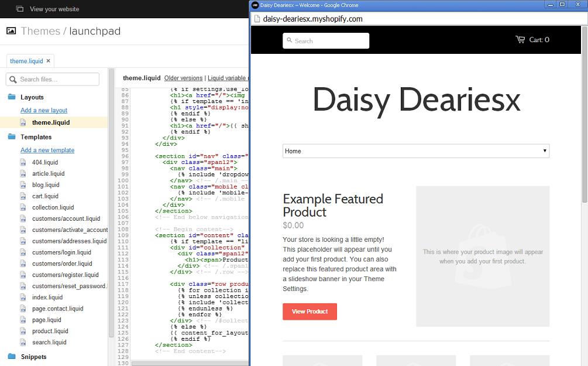Open customers/register.liquid template

coord(66,275)
